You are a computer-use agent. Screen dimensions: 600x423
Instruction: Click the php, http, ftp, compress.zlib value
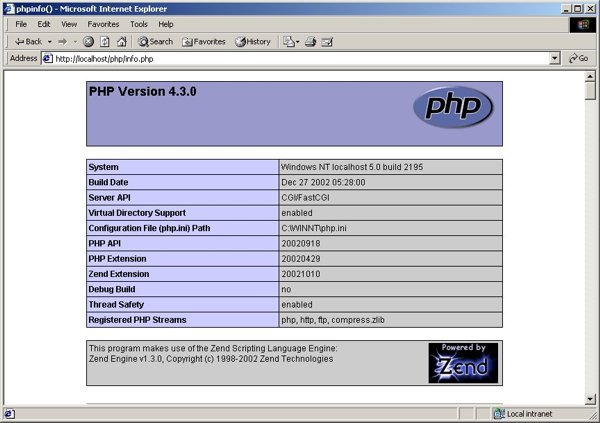(333, 320)
